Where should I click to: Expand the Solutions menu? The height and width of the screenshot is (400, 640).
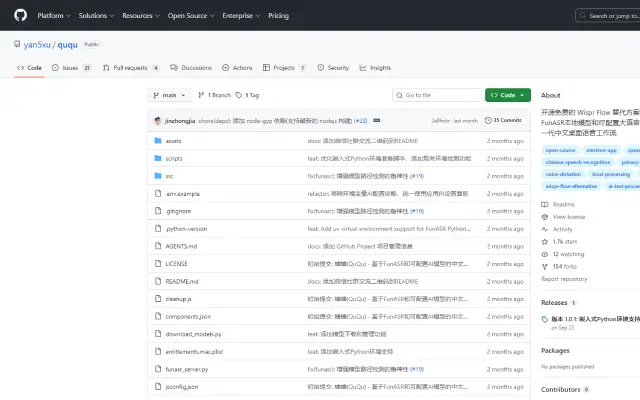pos(96,16)
